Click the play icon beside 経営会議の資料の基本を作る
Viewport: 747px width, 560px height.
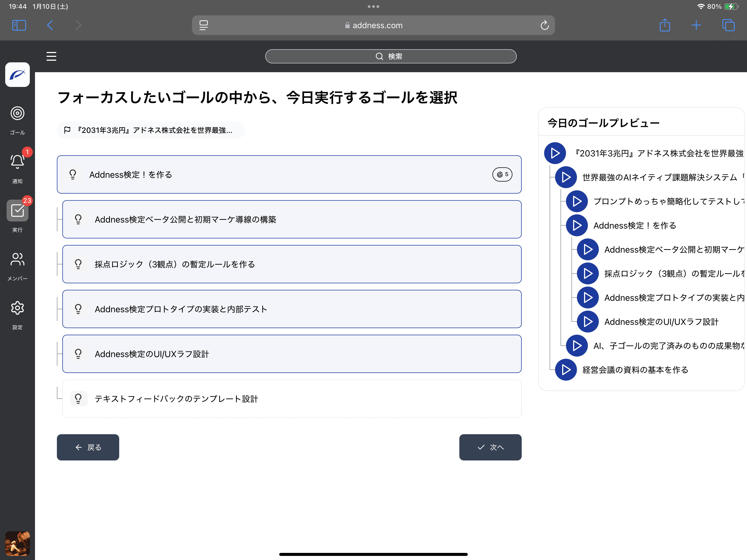coord(566,370)
